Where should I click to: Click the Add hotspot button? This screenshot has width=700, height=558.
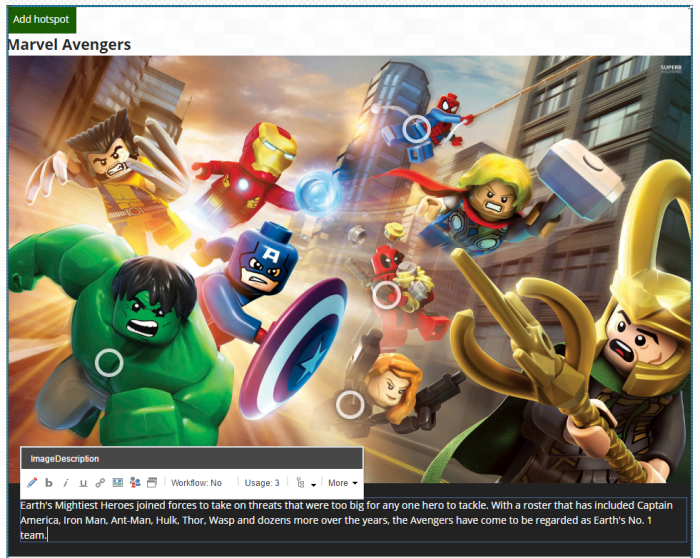[x=41, y=19]
